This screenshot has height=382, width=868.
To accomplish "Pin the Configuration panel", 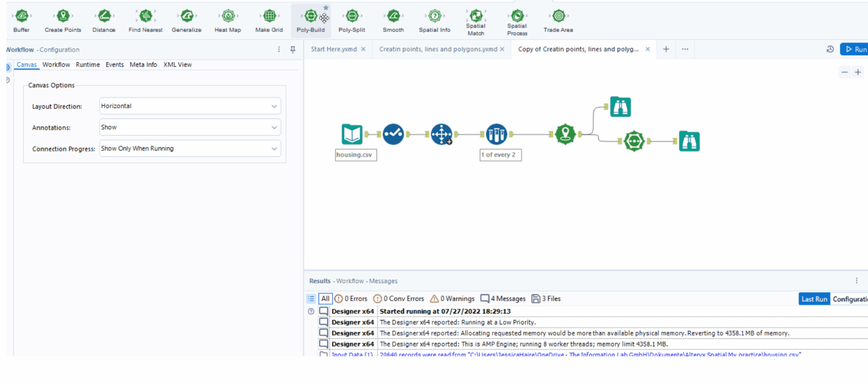I will (x=293, y=50).
